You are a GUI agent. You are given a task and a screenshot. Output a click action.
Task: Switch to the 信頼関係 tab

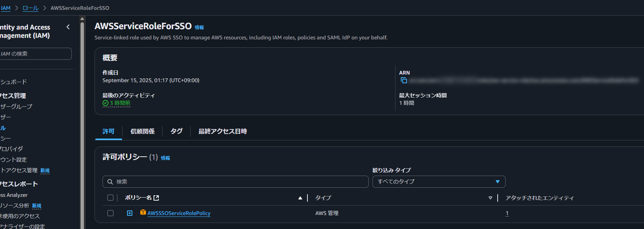point(143,131)
